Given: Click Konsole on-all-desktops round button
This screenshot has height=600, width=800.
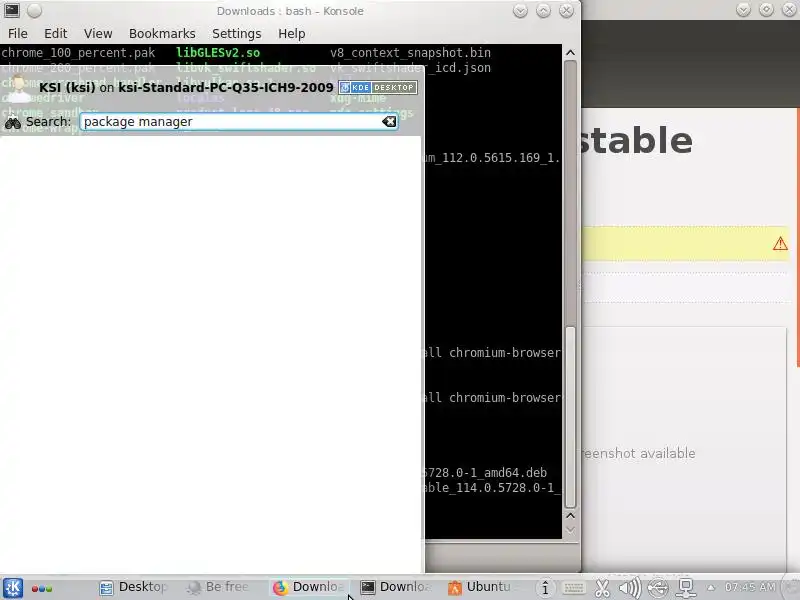Looking at the screenshot, I should (34, 11).
